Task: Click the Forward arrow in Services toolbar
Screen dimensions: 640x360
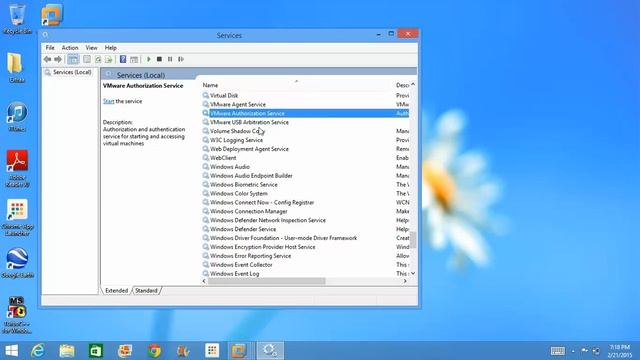Action: pyautogui.click(x=58, y=59)
